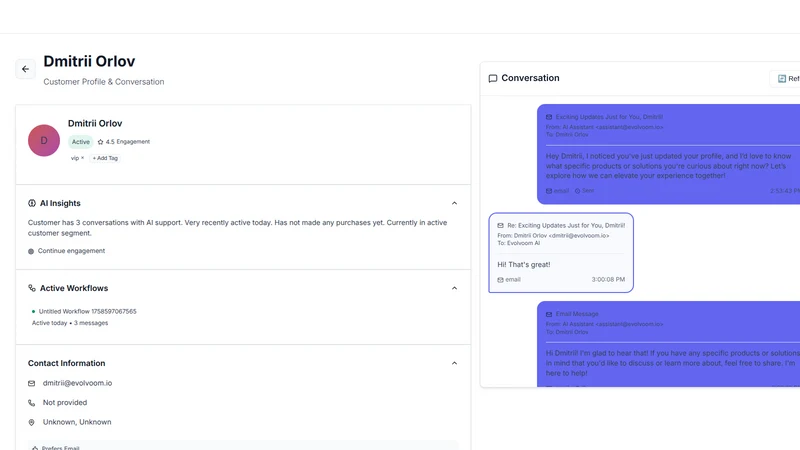This screenshot has width=800, height=450.
Task: Click the star icon beside 4.5 Engagement
Action: [x=101, y=142]
